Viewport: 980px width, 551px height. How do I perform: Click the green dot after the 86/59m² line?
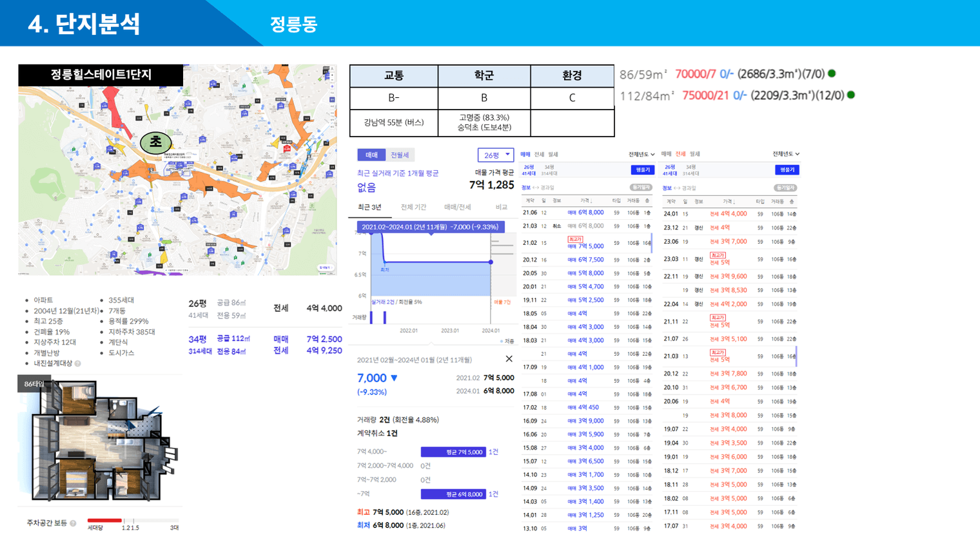832,73
